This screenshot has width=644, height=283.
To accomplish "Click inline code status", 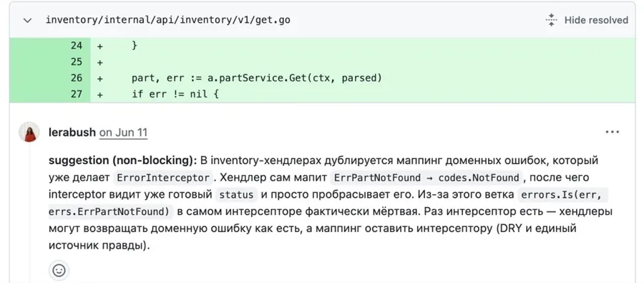I will pyautogui.click(x=236, y=195).
